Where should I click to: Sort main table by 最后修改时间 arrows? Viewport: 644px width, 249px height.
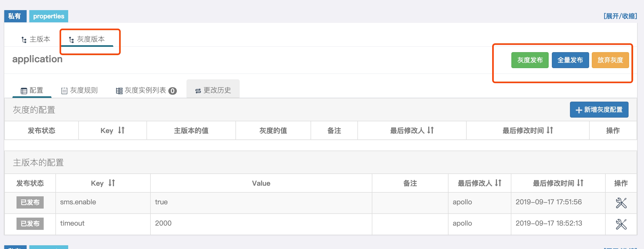point(580,183)
